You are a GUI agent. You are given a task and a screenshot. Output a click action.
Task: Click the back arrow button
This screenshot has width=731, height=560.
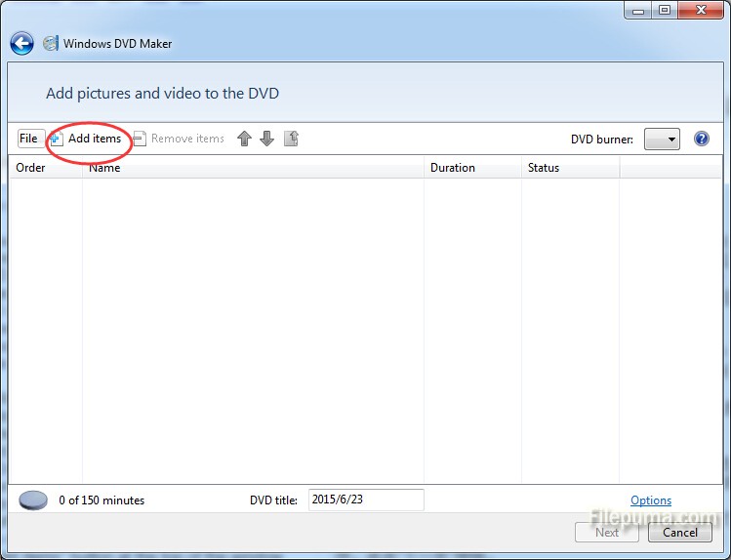coord(21,44)
